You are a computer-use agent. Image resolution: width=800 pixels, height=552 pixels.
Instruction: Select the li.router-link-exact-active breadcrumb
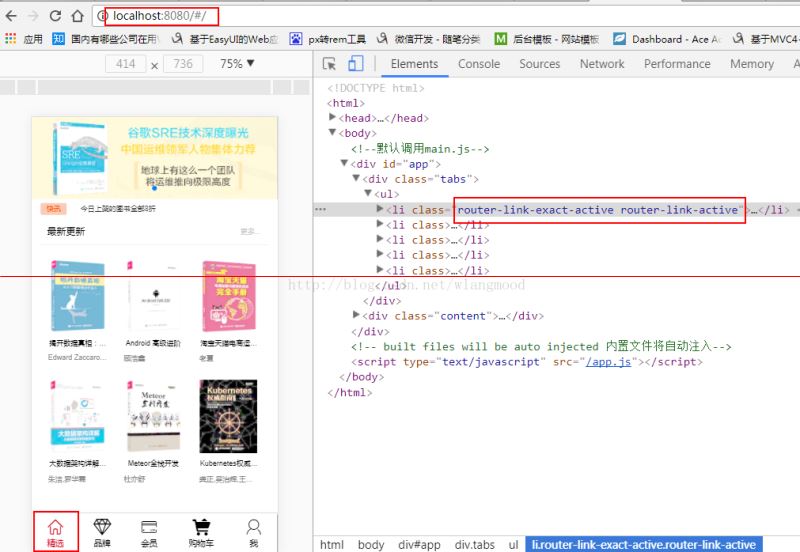click(644, 544)
